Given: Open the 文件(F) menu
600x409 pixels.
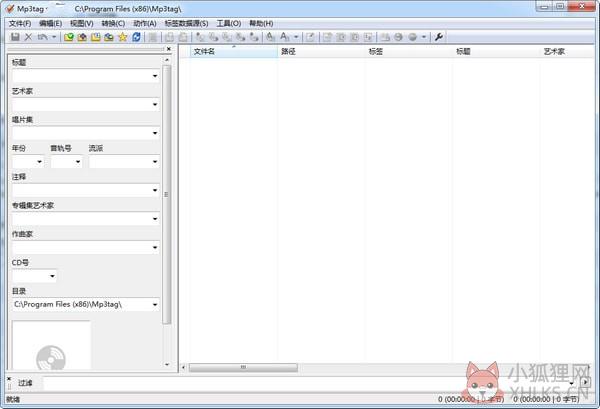Looking at the screenshot, I should click(x=20, y=23).
